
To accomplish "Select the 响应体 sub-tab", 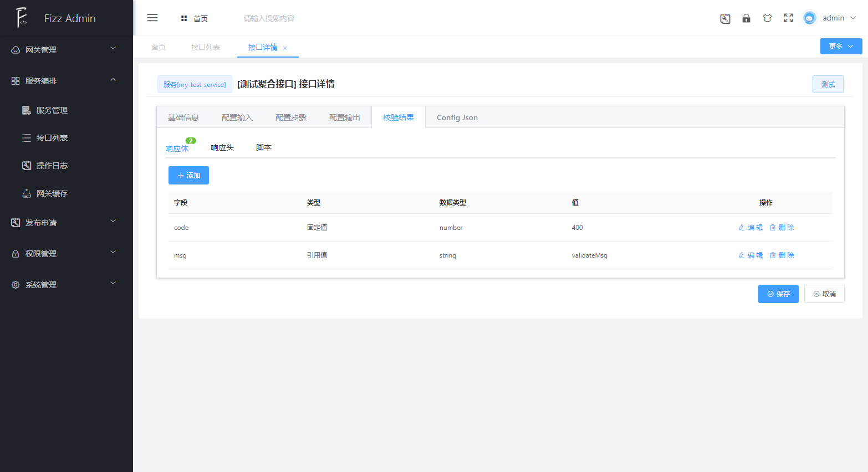I will click(x=177, y=148).
